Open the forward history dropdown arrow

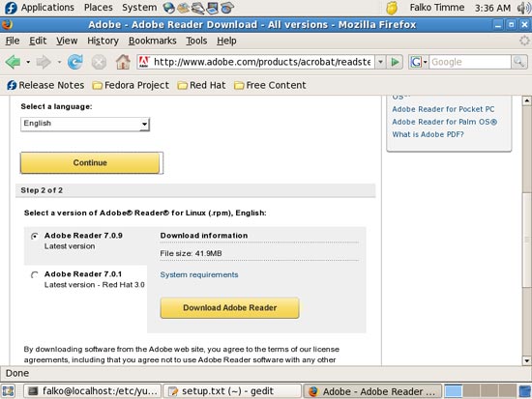[x=59, y=62]
